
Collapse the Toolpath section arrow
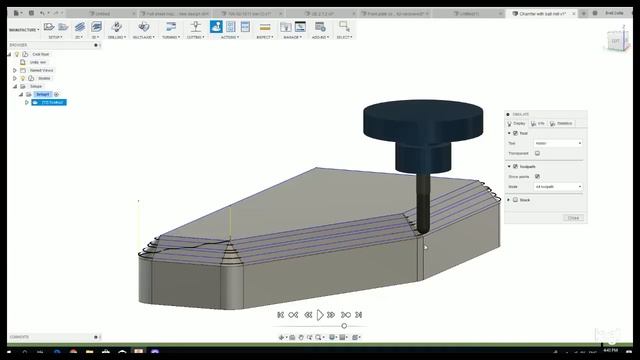tap(509, 167)
